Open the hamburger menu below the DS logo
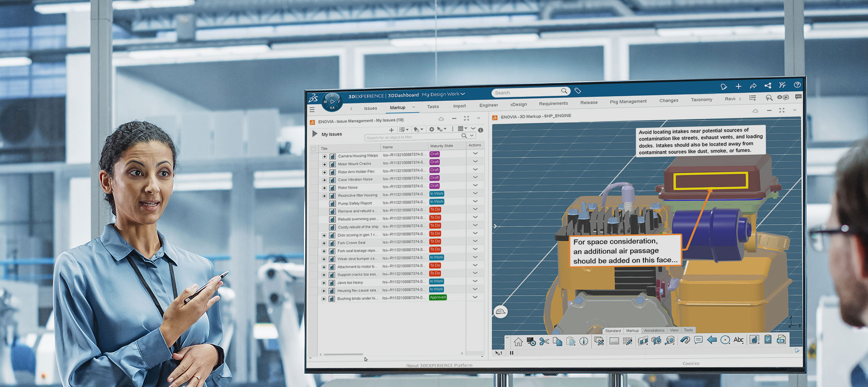868x387 pixels. click(312, 109)
